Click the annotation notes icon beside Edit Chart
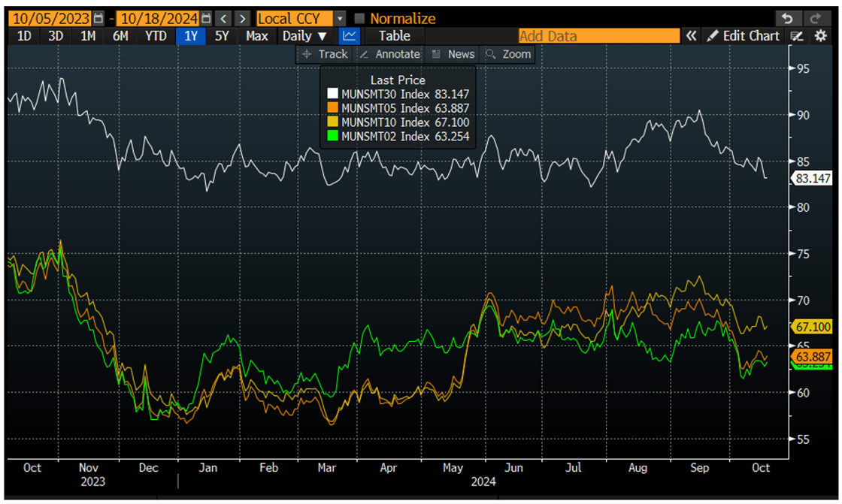This screenshot has width=842, height=504. [797, 35]
